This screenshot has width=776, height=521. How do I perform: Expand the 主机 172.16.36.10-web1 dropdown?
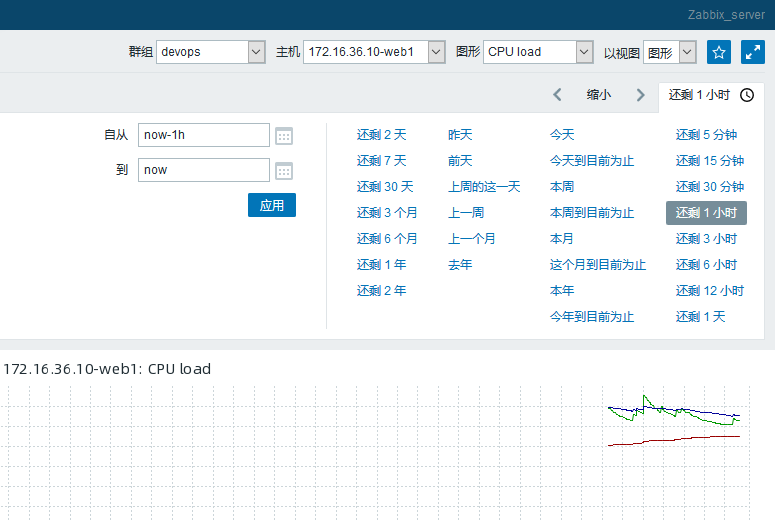pos(374,52)
